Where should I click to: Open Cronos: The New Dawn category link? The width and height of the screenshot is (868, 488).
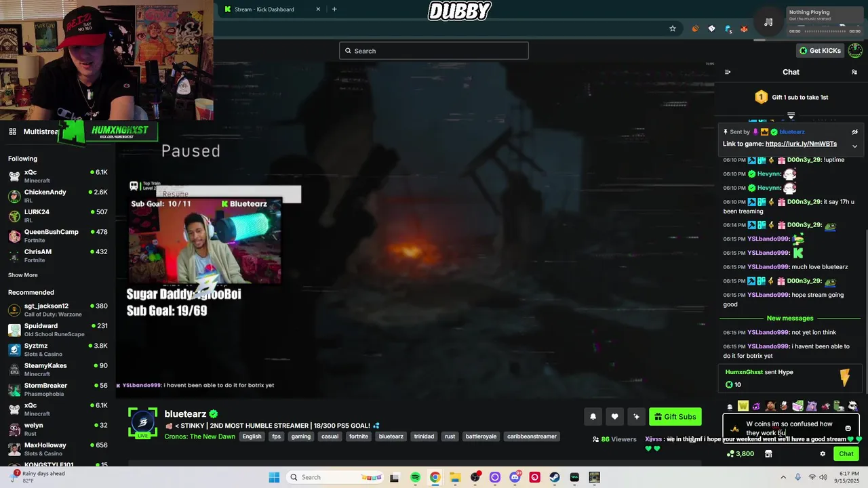199,436
